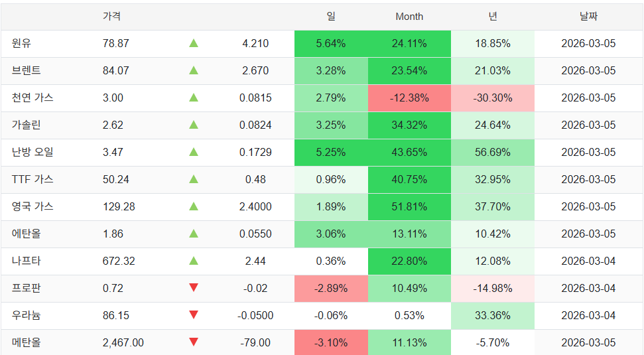Open the 영국 가스 commodity page
This screenshot has height=355, width=644.
[x=32, y=207]
